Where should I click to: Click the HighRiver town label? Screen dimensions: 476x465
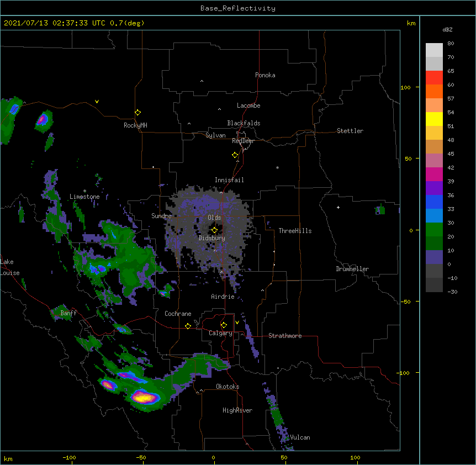237,410
